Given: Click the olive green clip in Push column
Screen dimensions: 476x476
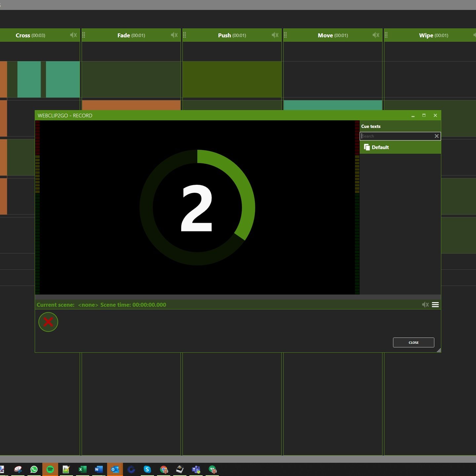Looking at the screenshot, I should coord(232,79).
